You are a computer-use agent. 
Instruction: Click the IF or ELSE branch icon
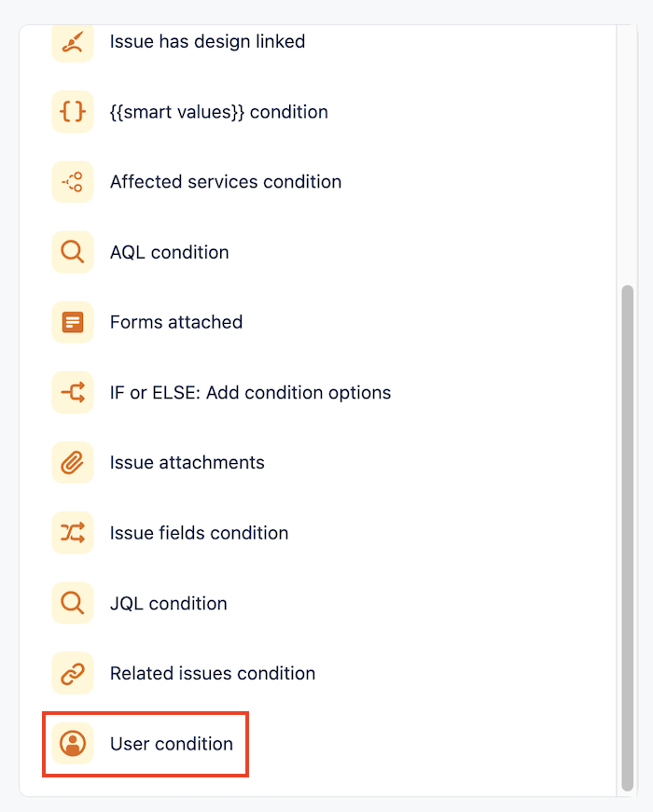[73, 392]
